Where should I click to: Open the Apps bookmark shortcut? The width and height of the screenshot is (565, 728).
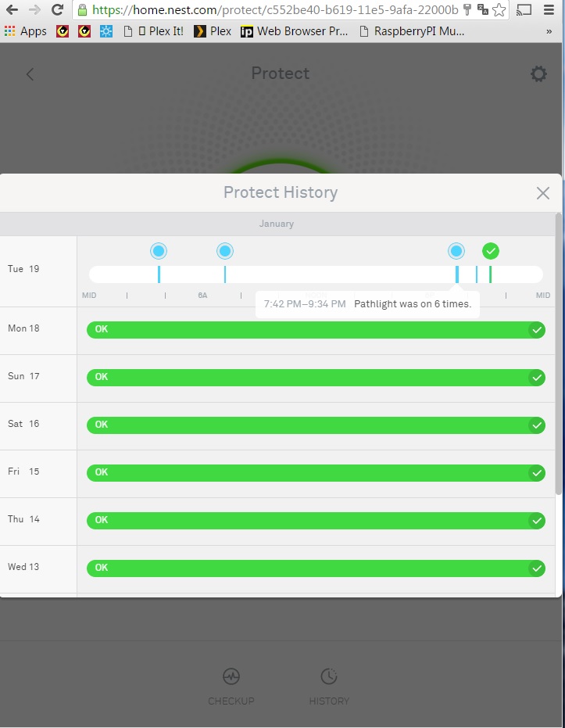(26, 31)
